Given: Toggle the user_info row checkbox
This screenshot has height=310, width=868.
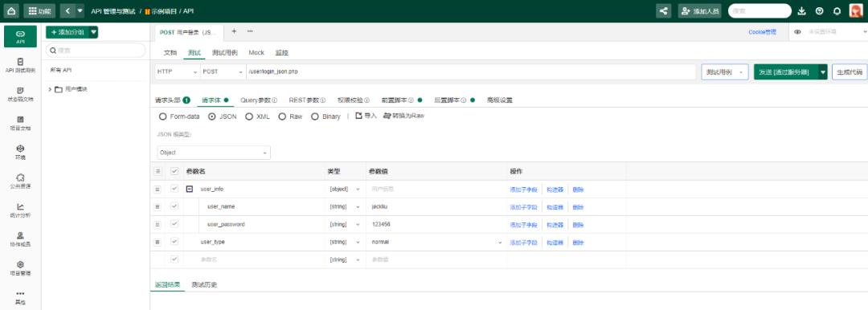Looking at the screenshot, I should 174,189.
